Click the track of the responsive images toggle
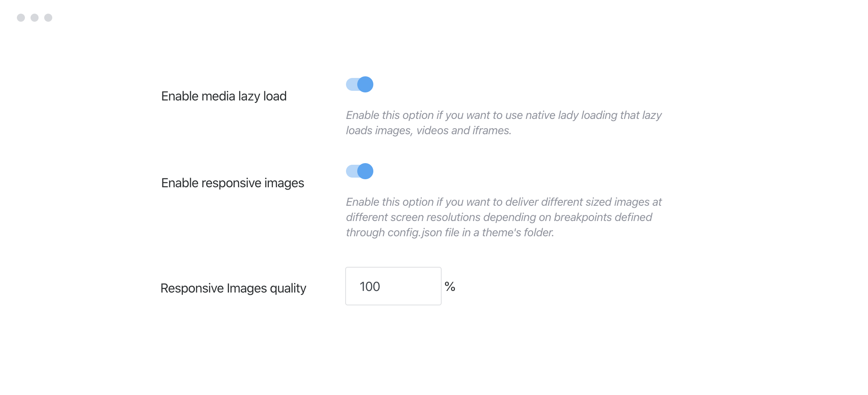Viewport: 868px width, 395px height. pyautogui.click(x=354, y=171)
